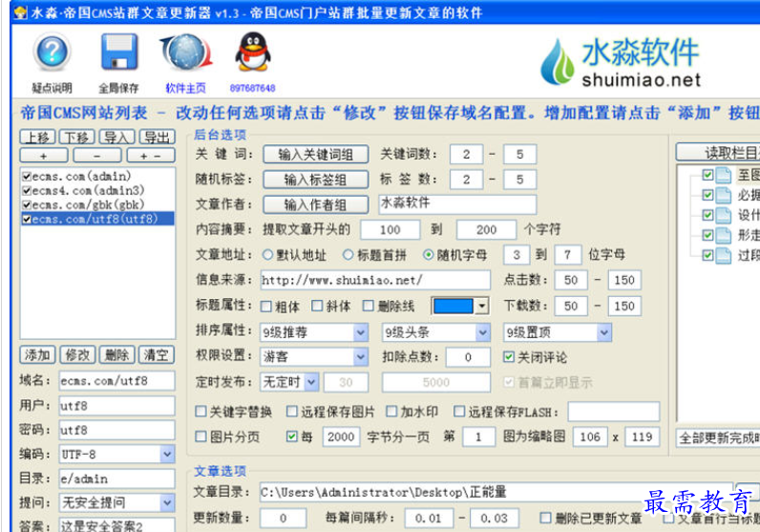Click the 文章目录 path field
The image size is (760, 532).
[x=496, y=492]
